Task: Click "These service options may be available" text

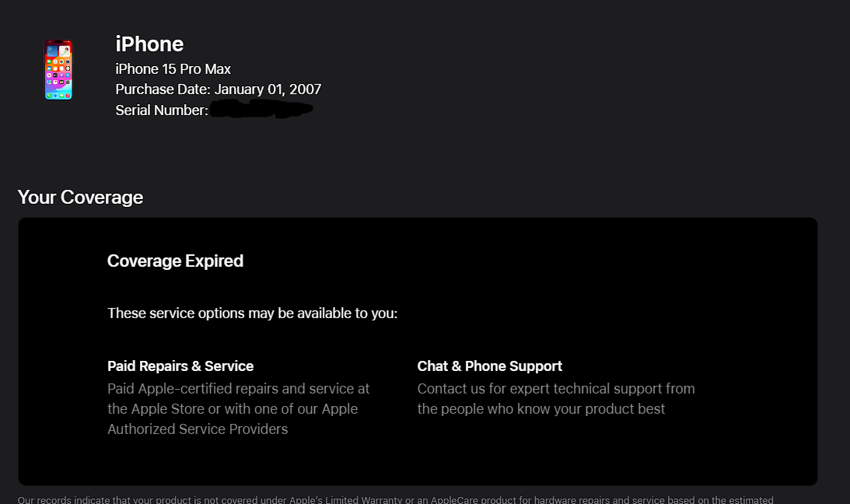Action: pos(252,313)
